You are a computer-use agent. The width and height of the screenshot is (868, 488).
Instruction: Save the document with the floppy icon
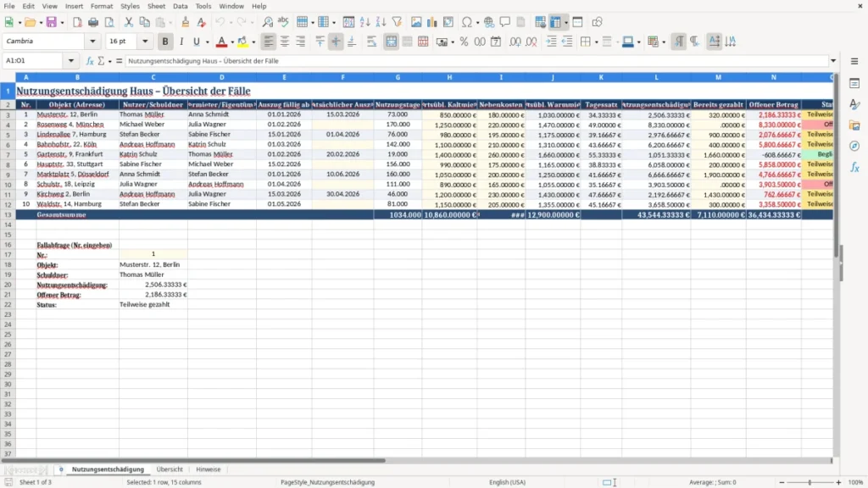[52, 22]
